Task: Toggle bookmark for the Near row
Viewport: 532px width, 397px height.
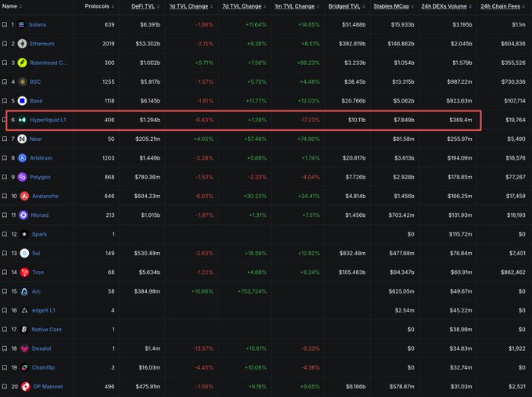Action: pos(5,139)
